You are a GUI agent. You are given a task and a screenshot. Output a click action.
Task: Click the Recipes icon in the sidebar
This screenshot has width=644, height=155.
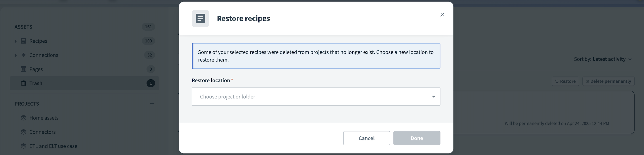23,41
